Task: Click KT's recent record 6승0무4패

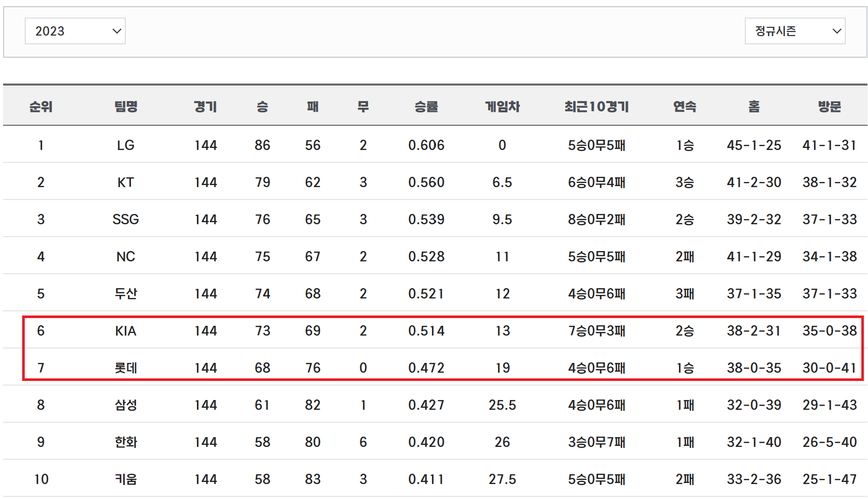Action: (596, 182)
